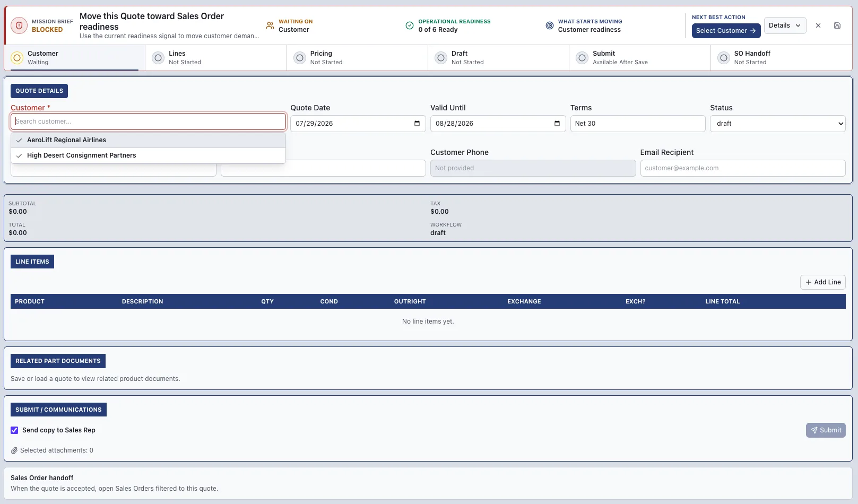
Task: Click the Waiting On people icon
Action: (270, 25)
